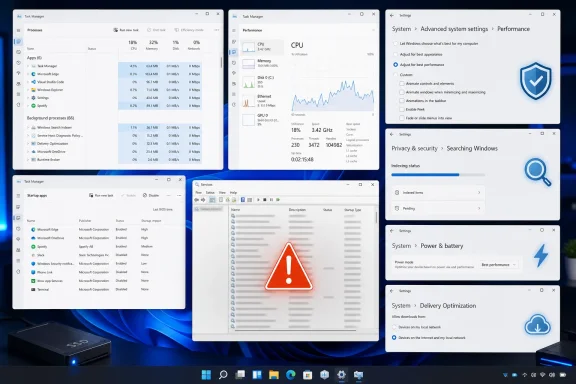Select Memory in Performance window list

coord(262,64)
